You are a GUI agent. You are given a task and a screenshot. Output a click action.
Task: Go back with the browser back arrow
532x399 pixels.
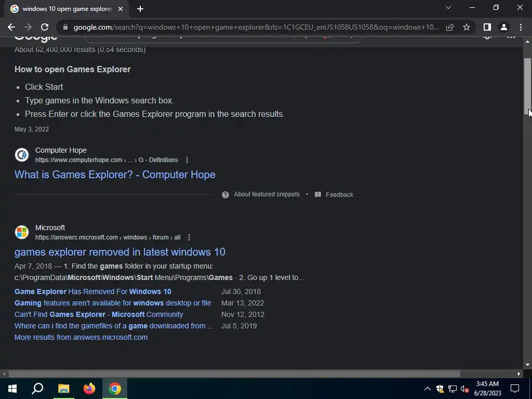point(11,27)
